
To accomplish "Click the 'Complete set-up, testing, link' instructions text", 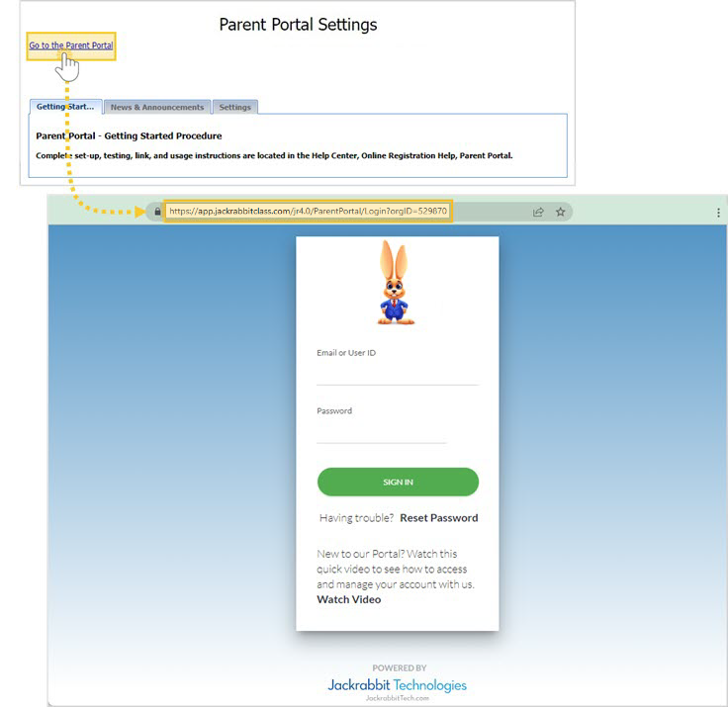I will click(x=274, y=156).
